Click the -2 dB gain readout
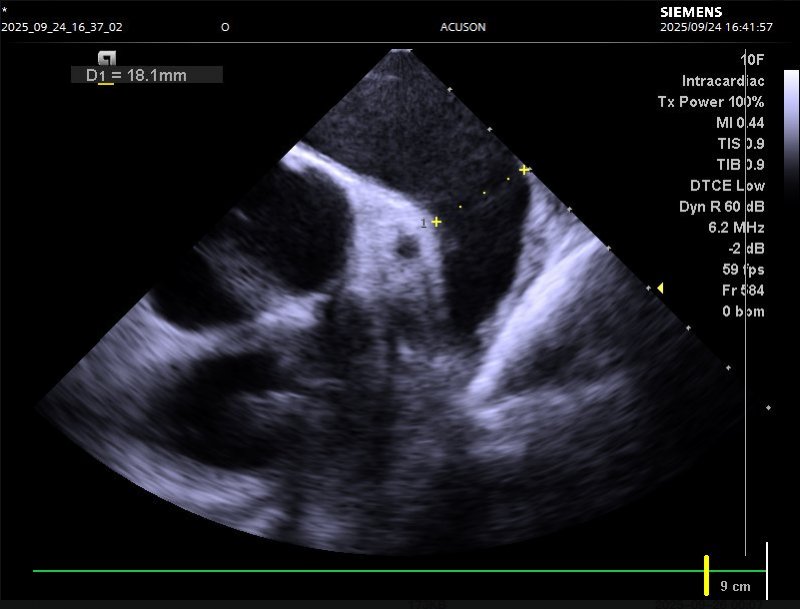This screenshot has height=609, width=800. [x=747, y=249]
